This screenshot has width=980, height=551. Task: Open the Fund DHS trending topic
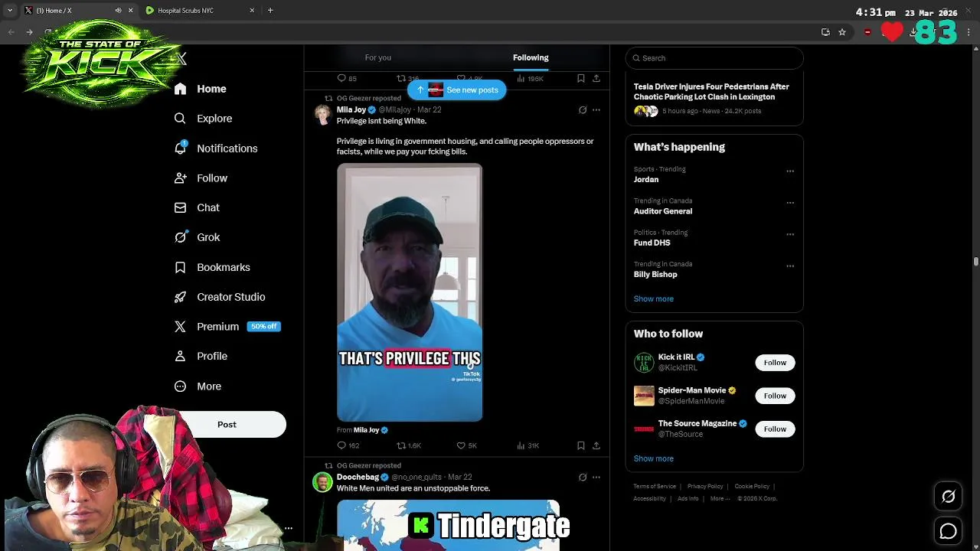point(652,243)
